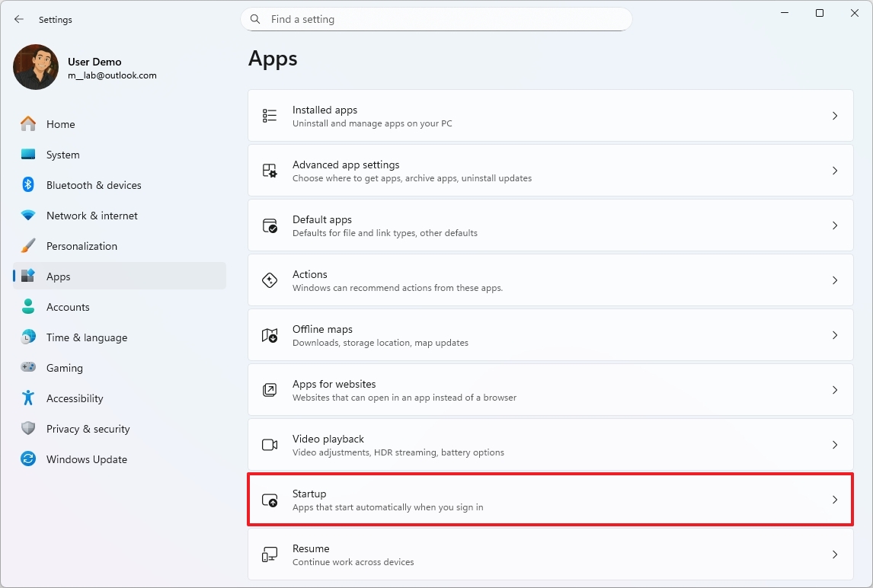Click the Advanced app settings gear icon
This screenshot has width=873, height=588.
[x=269, y=170]
